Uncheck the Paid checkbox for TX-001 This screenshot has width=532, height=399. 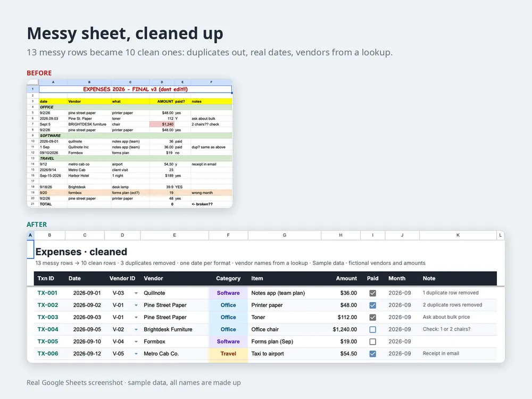pos(372,293)
